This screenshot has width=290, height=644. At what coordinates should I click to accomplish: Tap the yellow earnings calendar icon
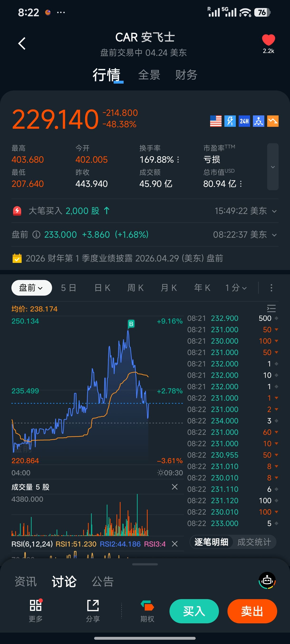coord(17,258)
